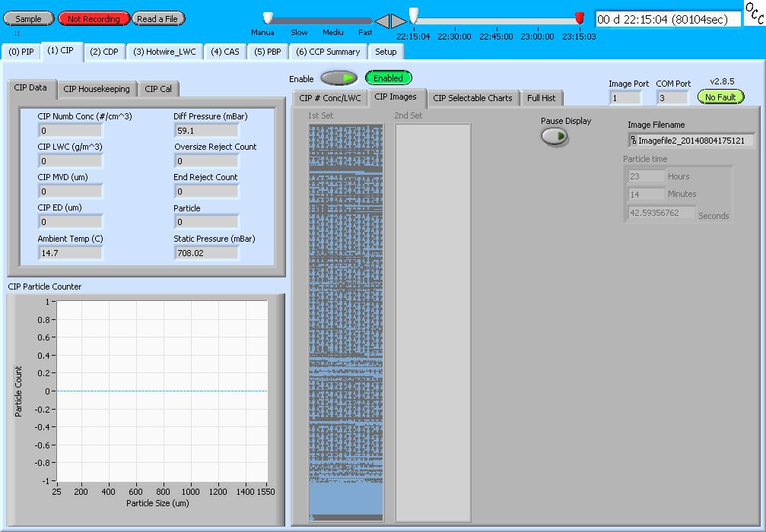The image size is (766, 532).
Task: Click the red end-time marker
Action: (x=580, y=18)
